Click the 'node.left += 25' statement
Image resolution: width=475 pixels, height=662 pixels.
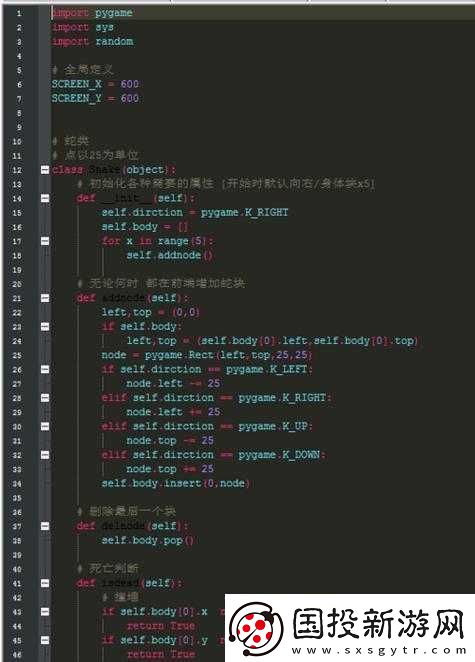click(173, 412)
